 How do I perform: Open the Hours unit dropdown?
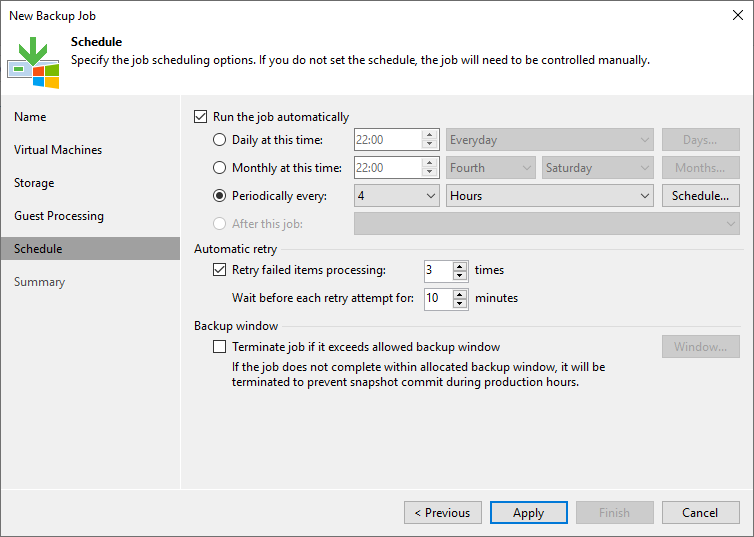pyautogui.click(x=550, y=196)
